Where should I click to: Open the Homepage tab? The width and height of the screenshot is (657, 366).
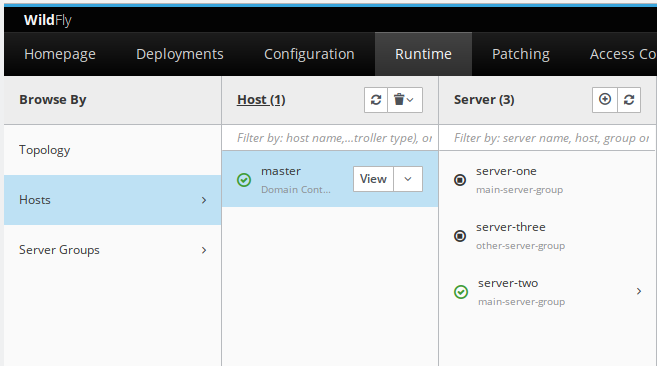click(x=60, y=54)
